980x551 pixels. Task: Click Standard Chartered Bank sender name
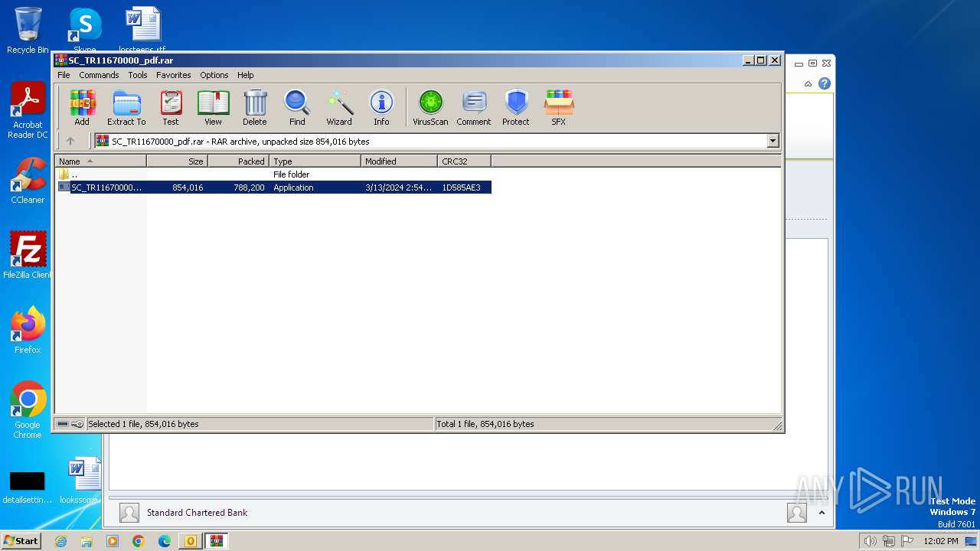point(198,513)
